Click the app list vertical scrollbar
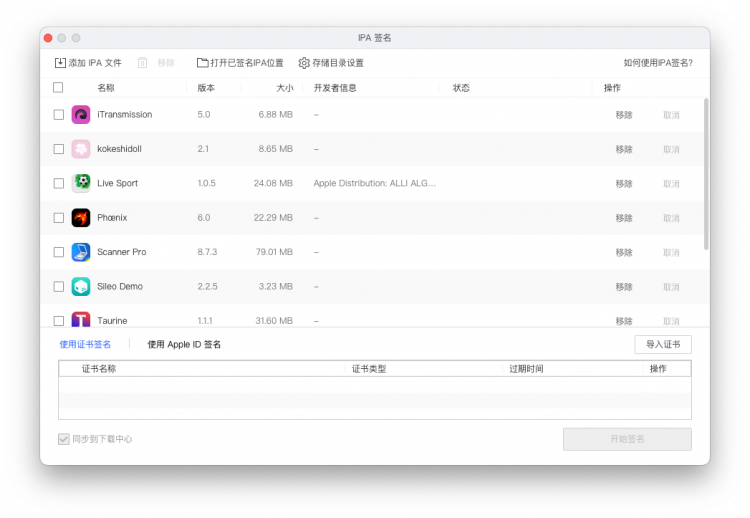 (x=706, y=174)
